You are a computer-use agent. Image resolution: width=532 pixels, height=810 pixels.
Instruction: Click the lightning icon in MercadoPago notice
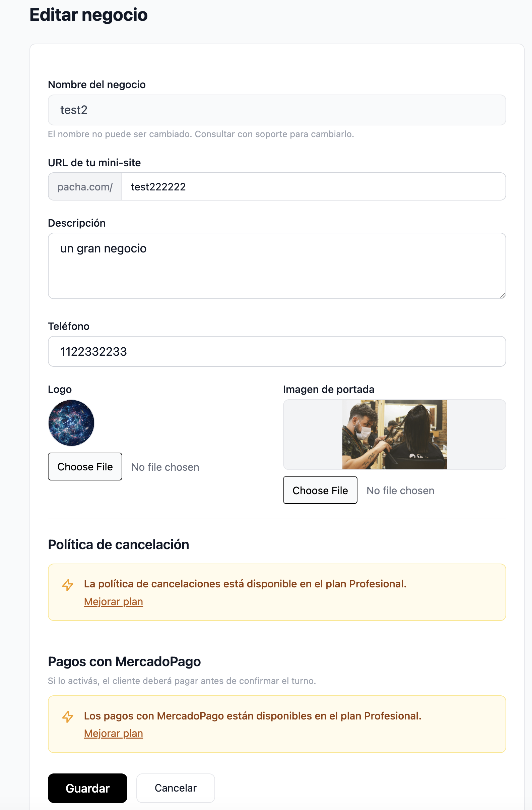pyautogui.click(x=68, y=717)
